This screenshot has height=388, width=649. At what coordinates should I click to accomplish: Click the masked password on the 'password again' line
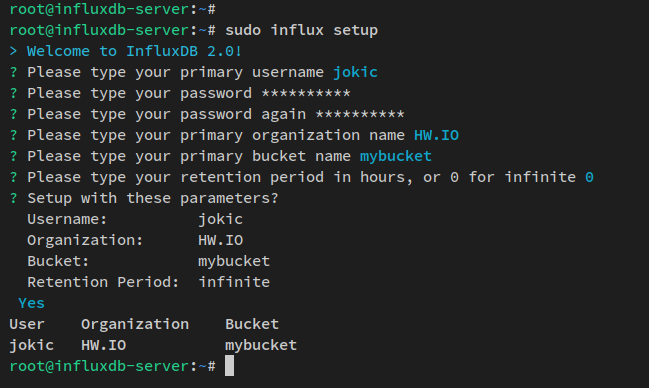(360, 114)
